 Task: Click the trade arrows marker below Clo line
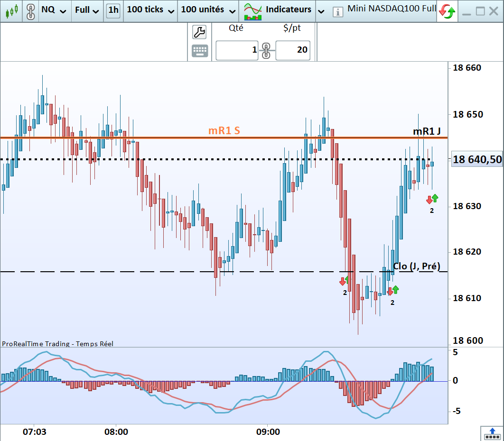[344, 281]
